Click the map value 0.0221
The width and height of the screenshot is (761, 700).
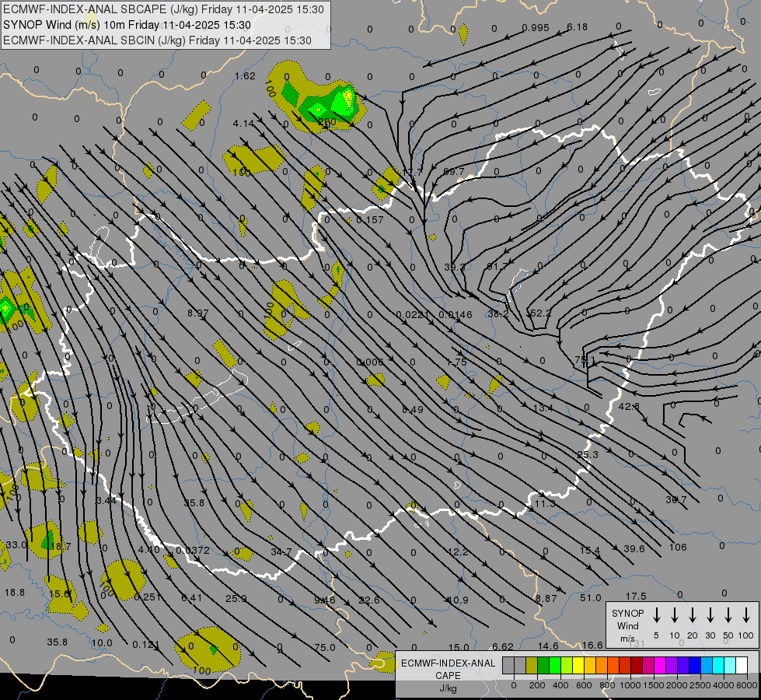[x=413, y=315]
